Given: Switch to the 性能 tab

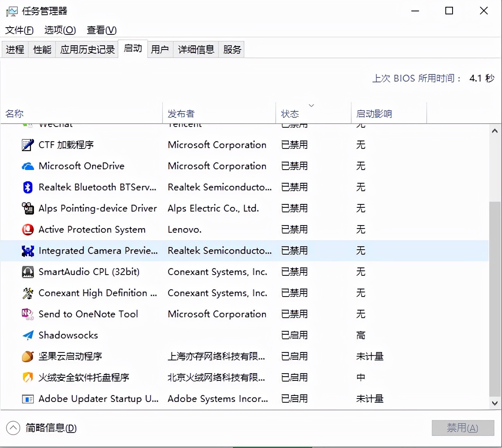Looking at the screenshot, I should click(42, 49).
